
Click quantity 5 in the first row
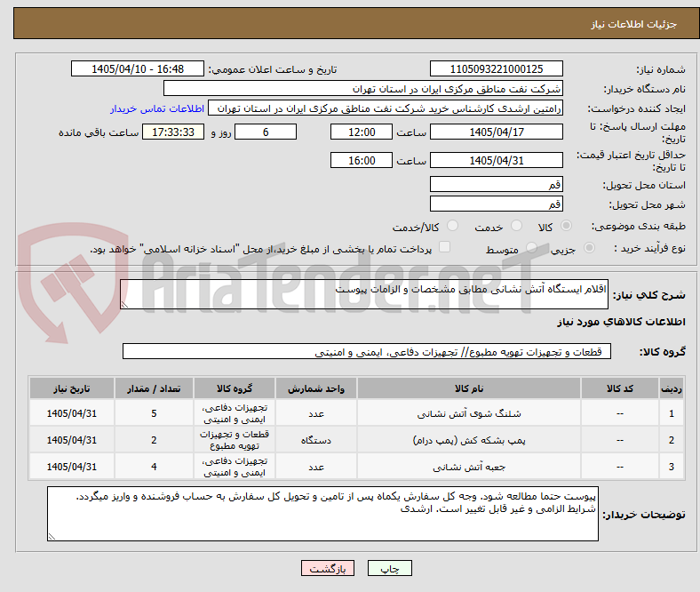tap(154, 413)
